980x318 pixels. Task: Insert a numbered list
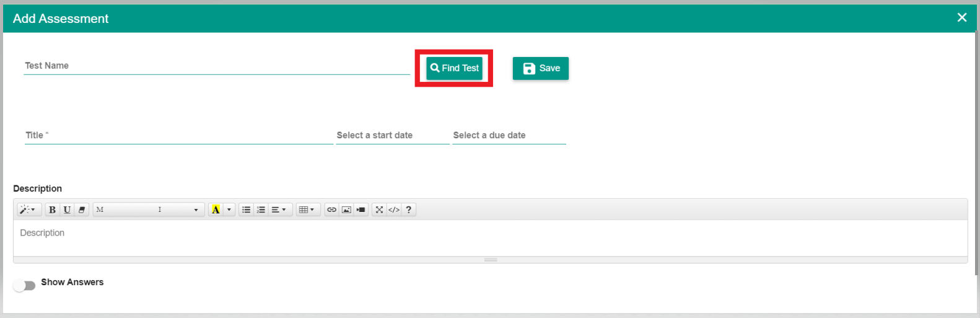(x=261, y=210)
